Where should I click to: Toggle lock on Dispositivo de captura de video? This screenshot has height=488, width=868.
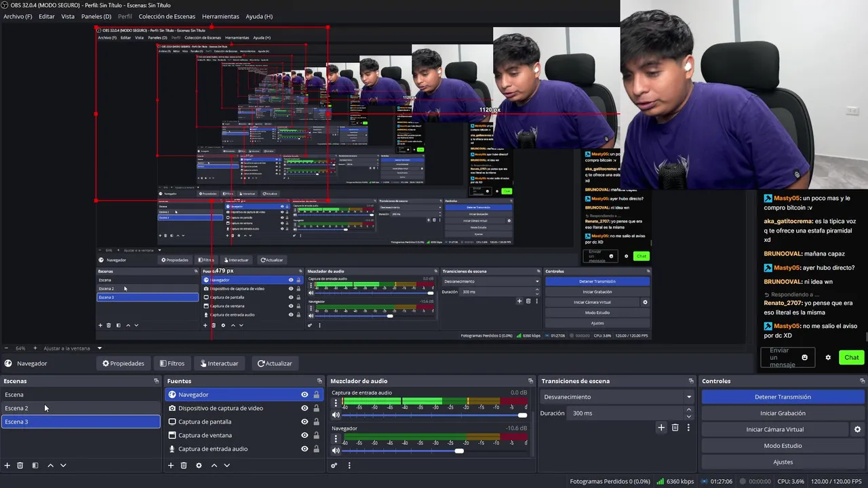tap(316, 408)
